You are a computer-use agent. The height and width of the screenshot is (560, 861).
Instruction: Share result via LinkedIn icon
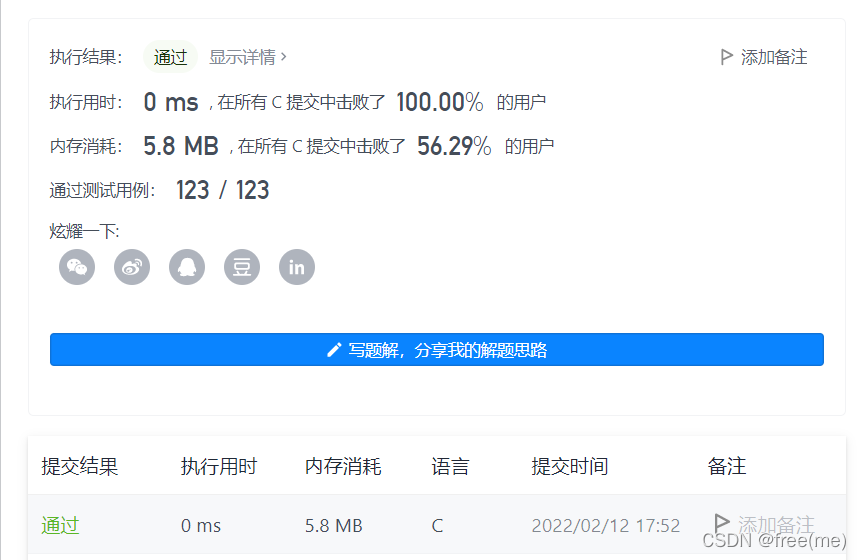[297, 267]
